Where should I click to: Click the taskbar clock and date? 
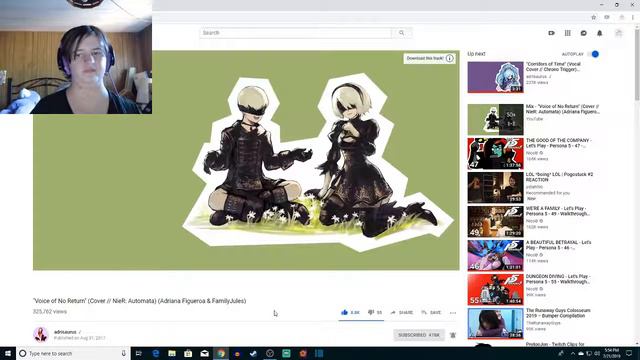[x=611, y=353]
